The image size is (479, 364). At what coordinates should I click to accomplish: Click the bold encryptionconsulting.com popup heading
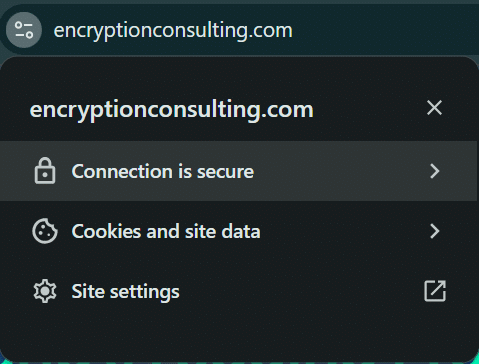coord(172,110)
